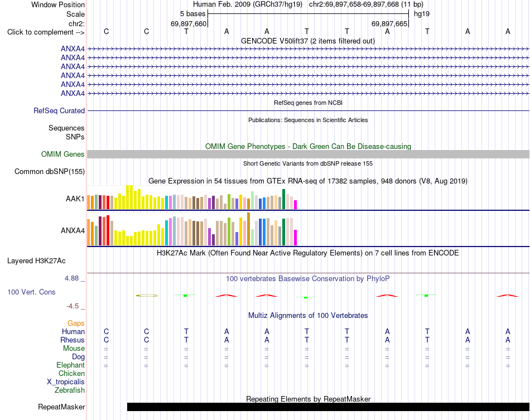
Task: Click the Human Feb. 2009 (GRCh37/hg19) assembly text
Action: [247, 4]
